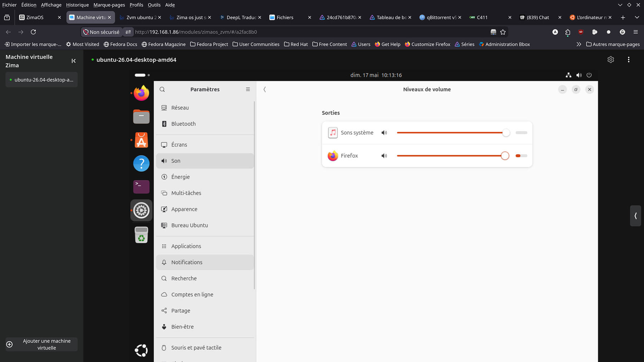Open Bien-être settings
Viewport: 644px width, 362px height.
(x=205, y=327)
